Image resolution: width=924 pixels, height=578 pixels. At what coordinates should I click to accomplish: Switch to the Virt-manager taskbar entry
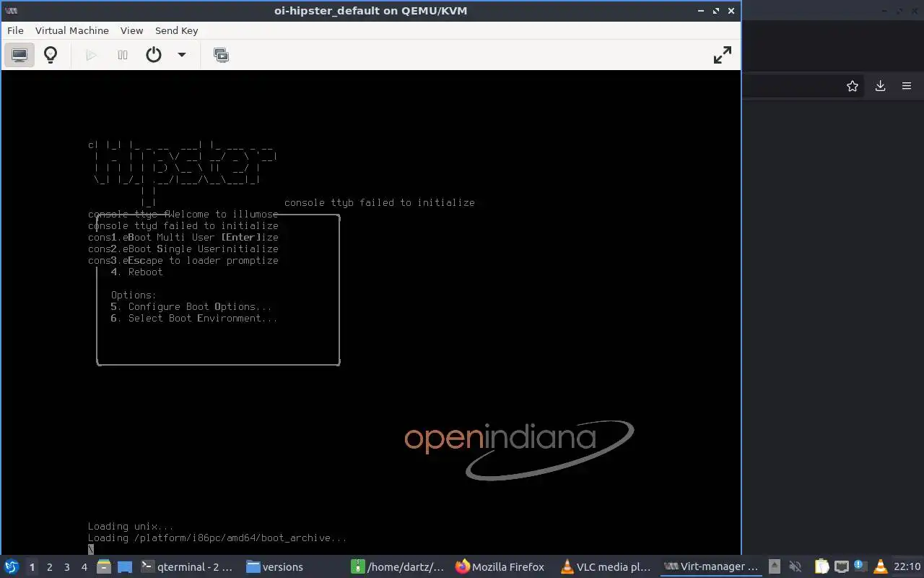tap(712, 567)
